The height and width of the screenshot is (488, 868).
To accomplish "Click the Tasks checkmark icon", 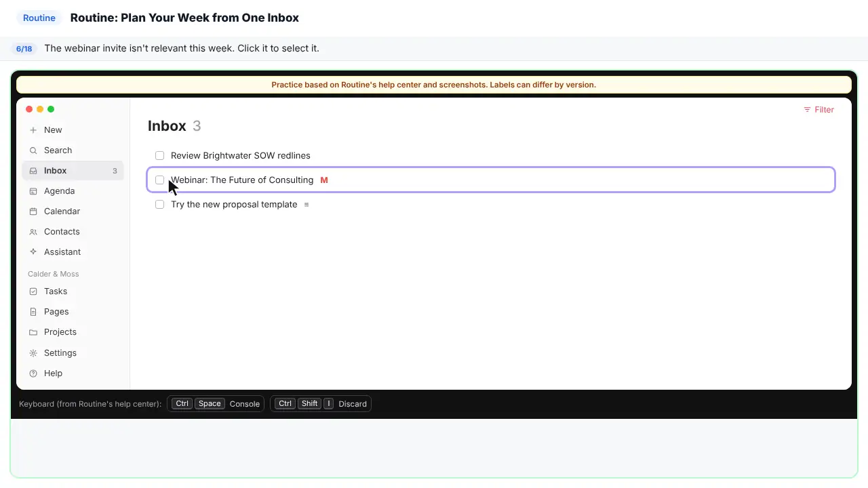I will click(33, 291).
